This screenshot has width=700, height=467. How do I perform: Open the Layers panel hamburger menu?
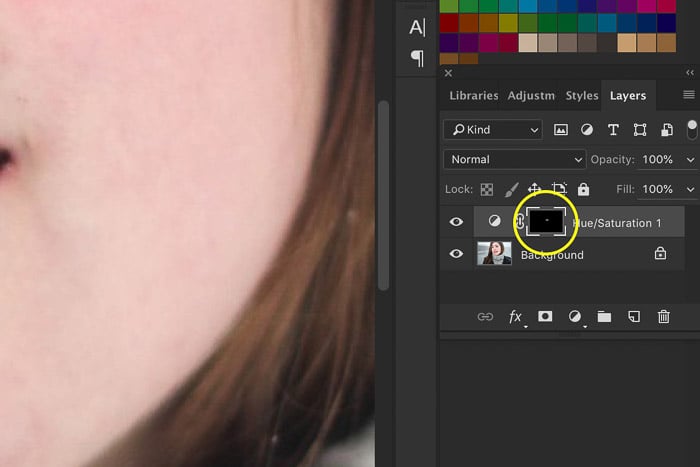pos(688,95)
